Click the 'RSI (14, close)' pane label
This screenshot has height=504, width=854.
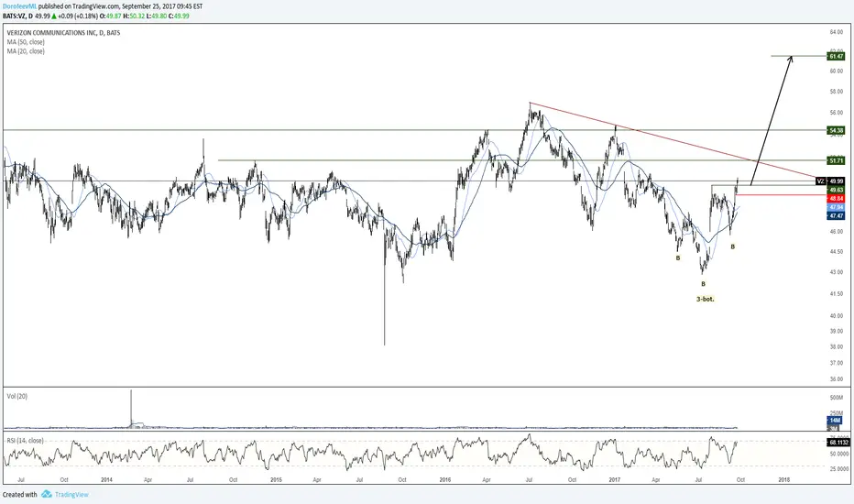[x=25, y=440]
